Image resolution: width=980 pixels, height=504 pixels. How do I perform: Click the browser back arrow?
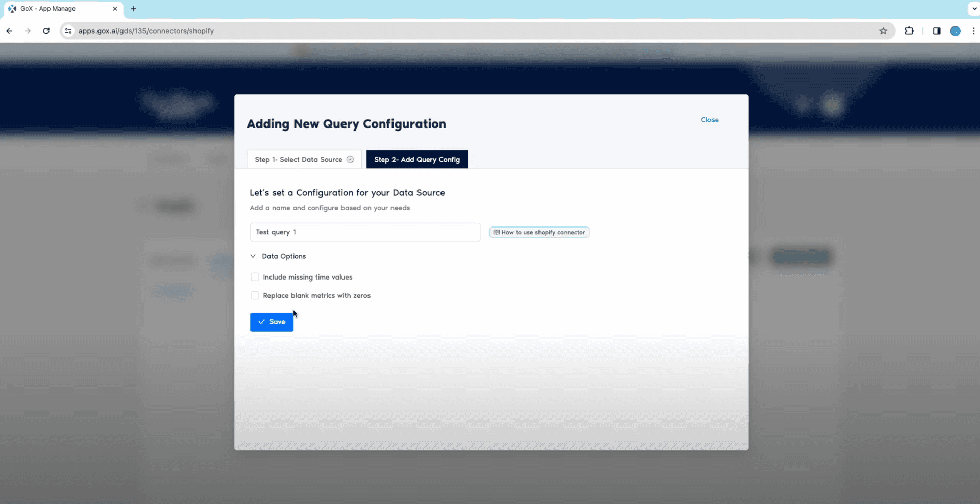tap(9, 31)
